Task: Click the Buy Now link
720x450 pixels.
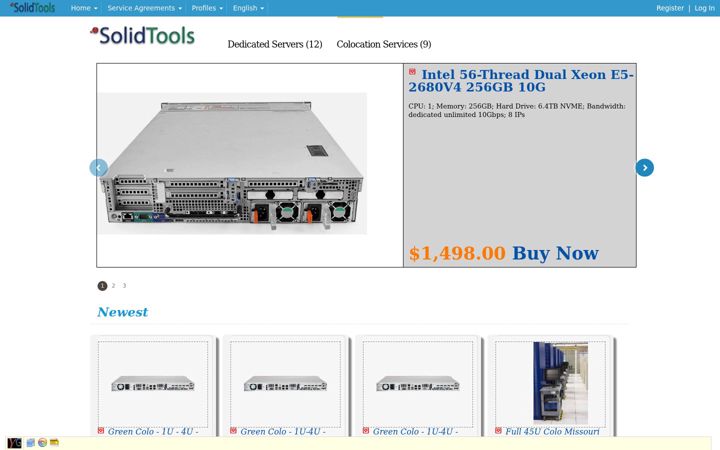Action: [x=555, y=253]
